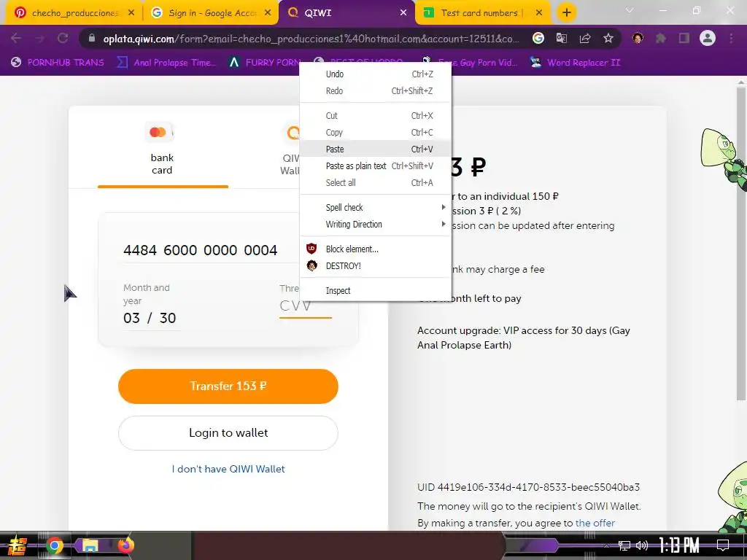Open the offer link

(x=595, y=523)
